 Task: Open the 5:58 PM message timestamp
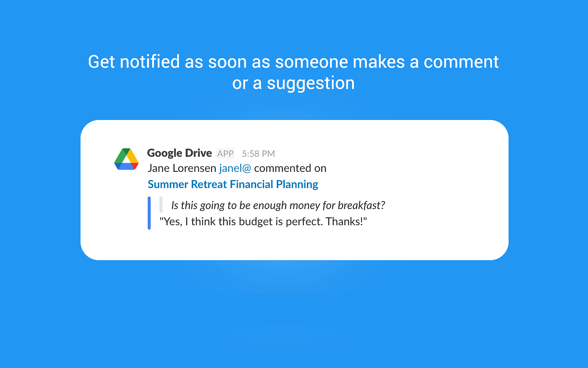pyautogui.click(x=258, y=154)
